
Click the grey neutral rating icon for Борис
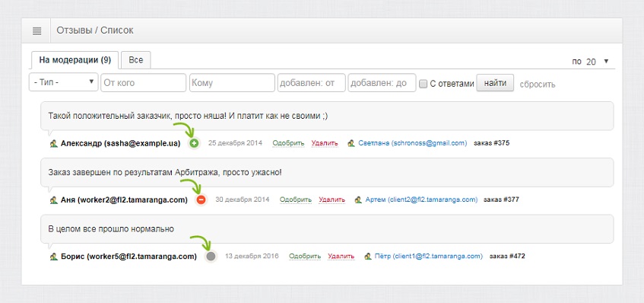tap(211, 256)
